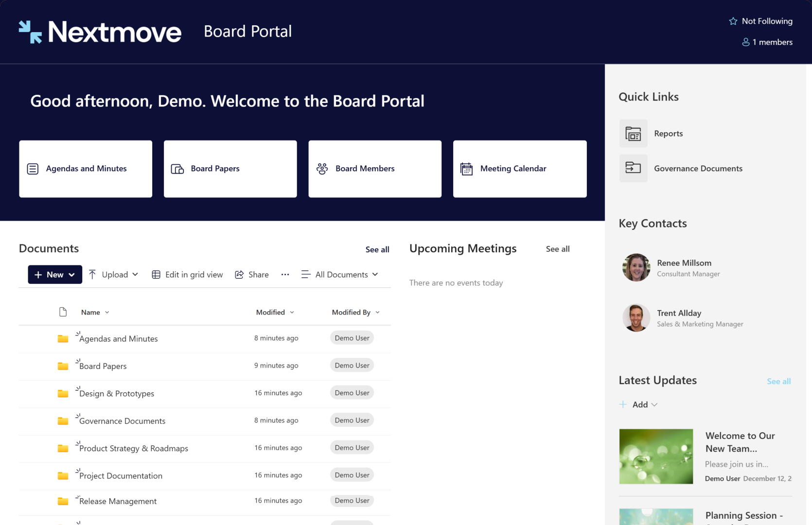Image resolution: width=812 pixels, height=525 pixels.
Task: Open the 1 members list
Action: [x=767, y=42]
